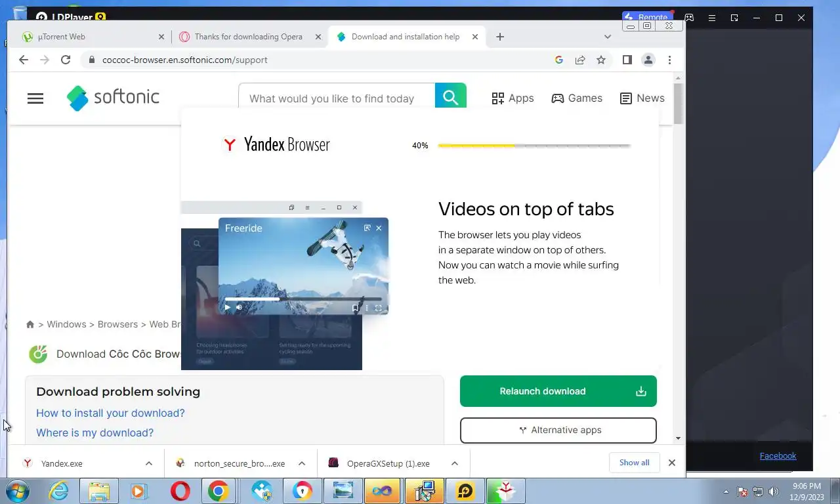The height and width of the screenshot is (504, 840).
Task: Click LDPlayer pop-out window icon
Action: coord(734,18)
